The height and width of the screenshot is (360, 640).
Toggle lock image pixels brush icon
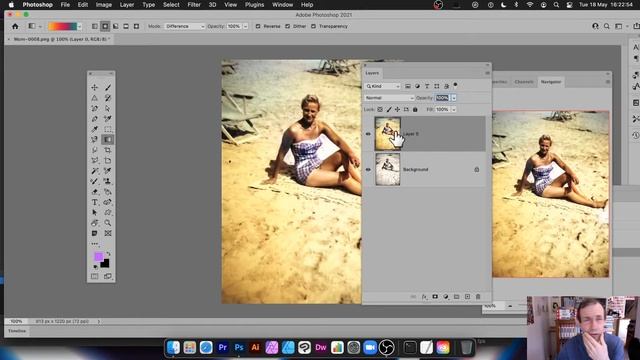tap(389, 109)
